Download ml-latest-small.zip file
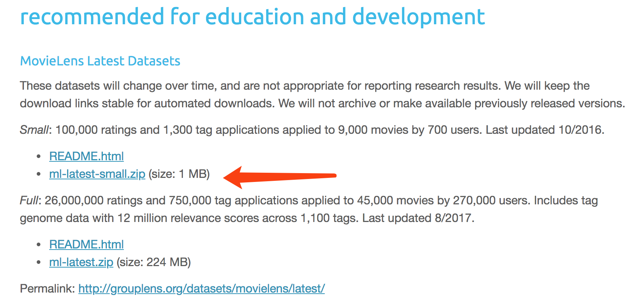644x308 pixels. (97, 174)
